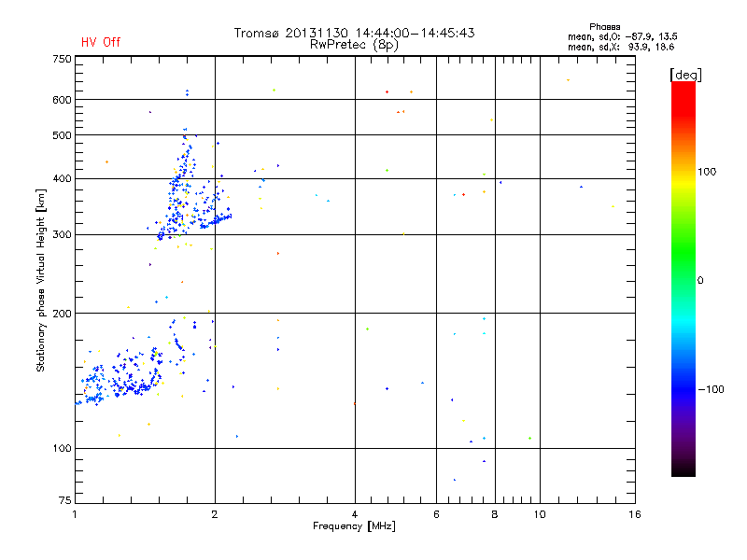Click the phase colorbar gradient

(x=684, y=278)
